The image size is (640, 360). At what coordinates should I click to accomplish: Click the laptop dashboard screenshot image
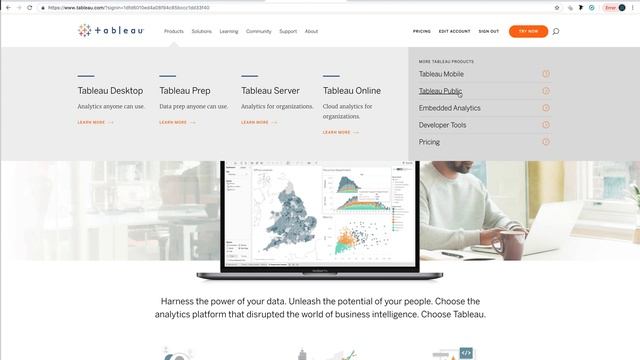(320, 213)
